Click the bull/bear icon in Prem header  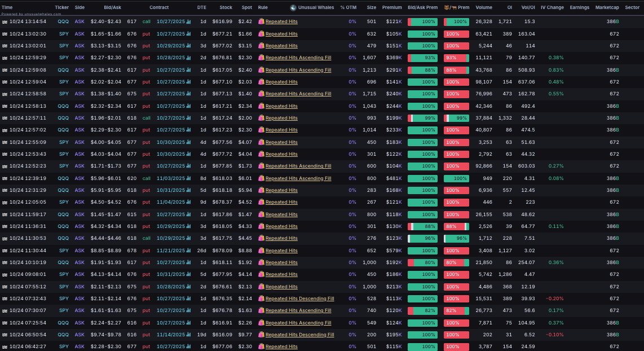[x=450, y=7]
